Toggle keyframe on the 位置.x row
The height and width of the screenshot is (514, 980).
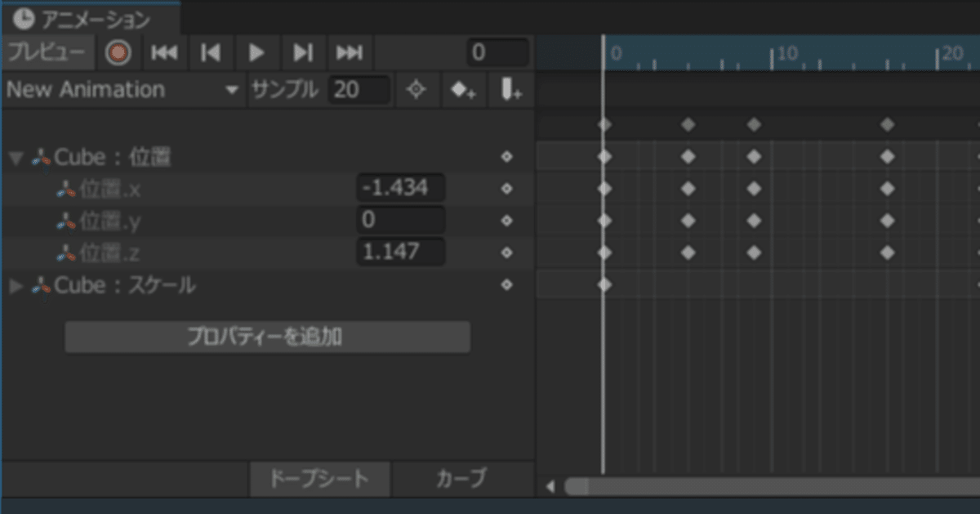point(506,189)
